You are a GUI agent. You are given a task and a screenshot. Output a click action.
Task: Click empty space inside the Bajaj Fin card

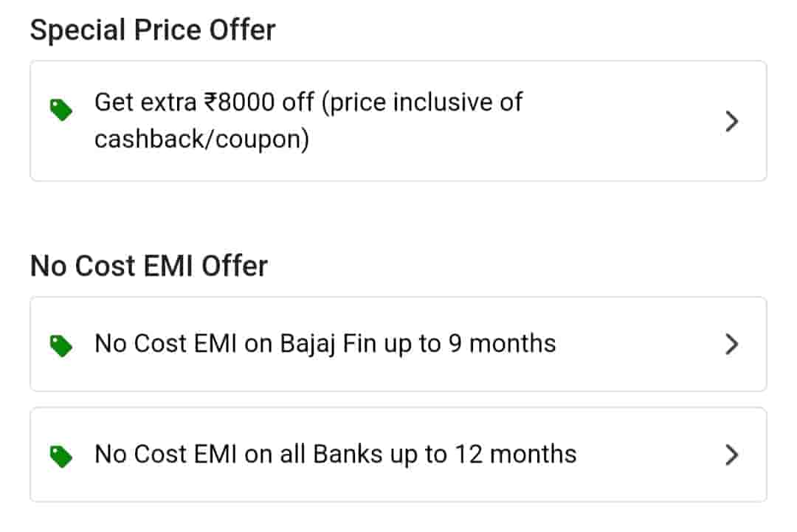pyautogui.click(x=642, y=344)
